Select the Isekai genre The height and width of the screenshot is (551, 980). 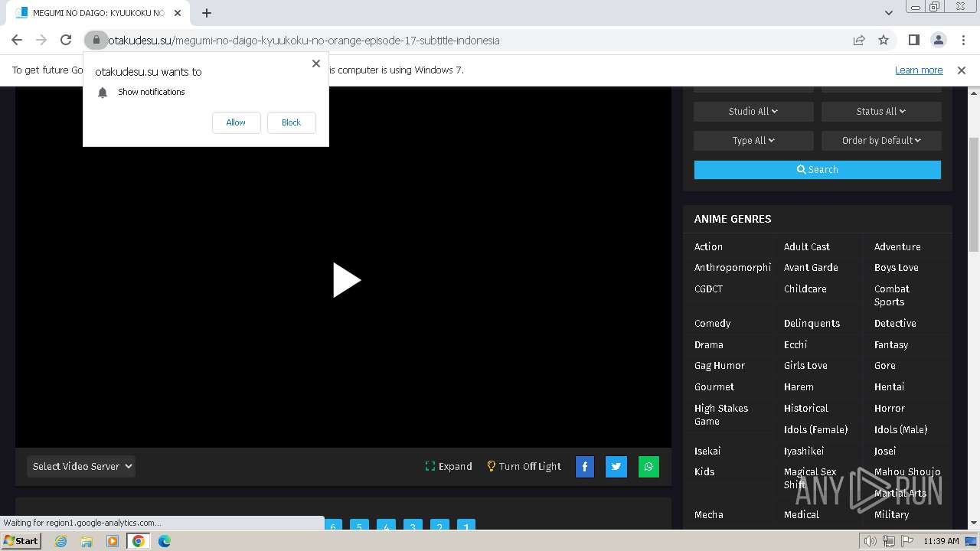pos(707,451)
